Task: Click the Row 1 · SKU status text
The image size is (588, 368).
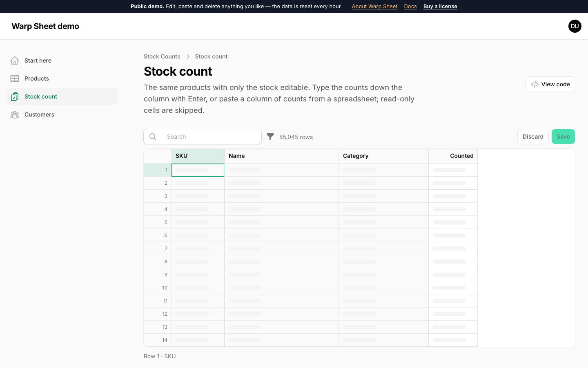Action: click(x=160, y=356)
